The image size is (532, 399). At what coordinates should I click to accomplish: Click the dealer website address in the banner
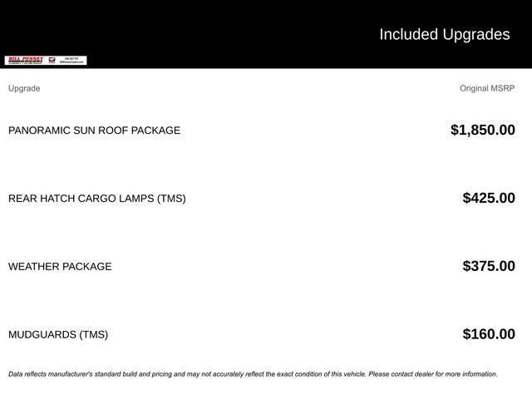click(x=71, y=62)
